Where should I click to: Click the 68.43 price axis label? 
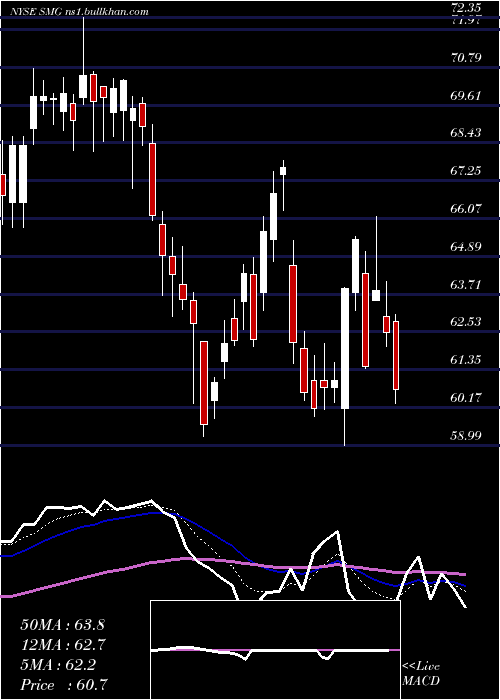coord(466,133)
